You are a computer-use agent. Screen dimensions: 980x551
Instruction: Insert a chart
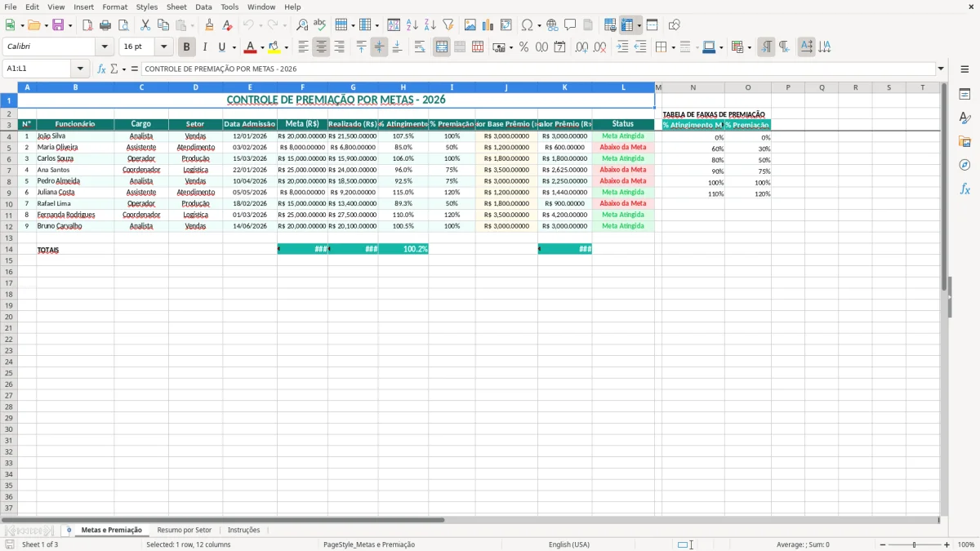488,25
